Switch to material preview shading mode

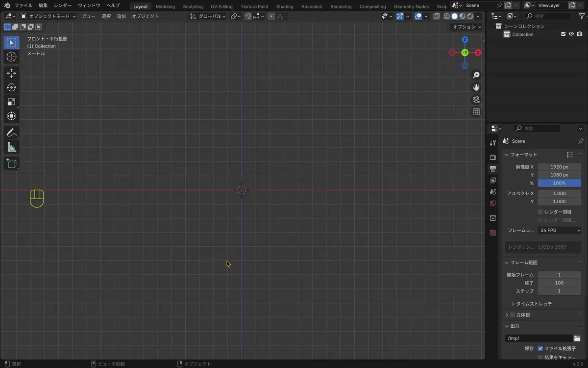[x=463, y=16]
